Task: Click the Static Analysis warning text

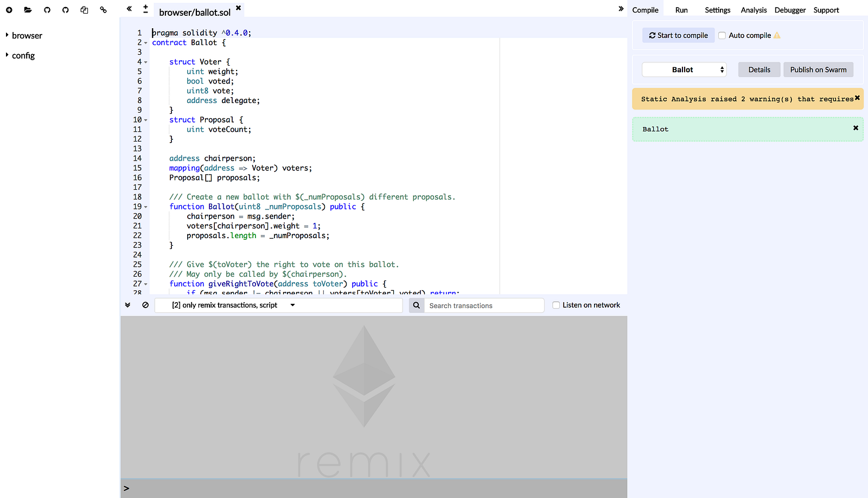Action: [747, 99]
